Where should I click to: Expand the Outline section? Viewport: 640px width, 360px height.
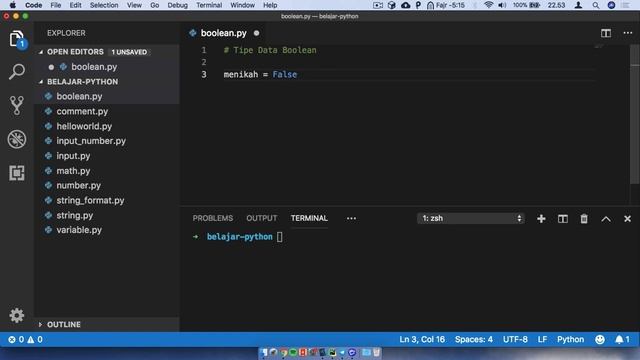click(x=63, y=324)
